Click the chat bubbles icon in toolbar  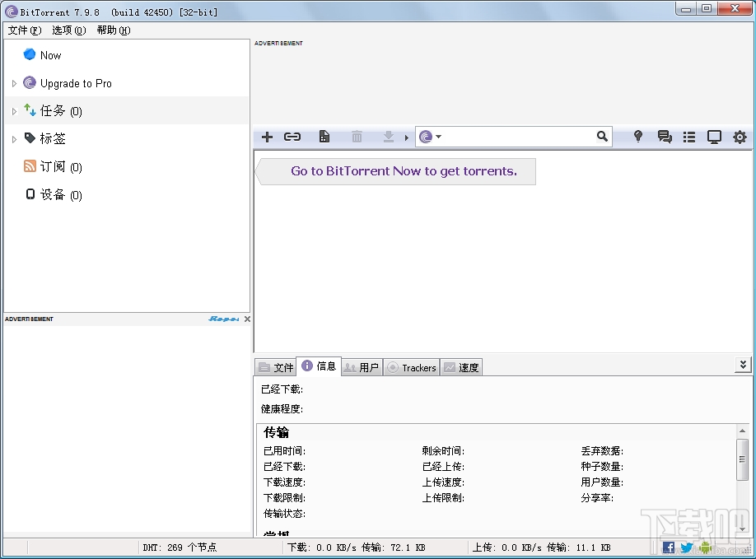(665, 137)
